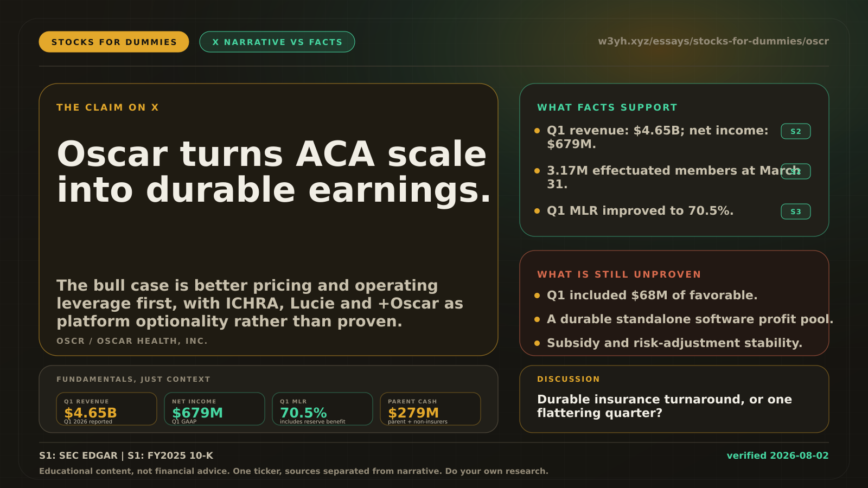Click the Stocks for Dummies yellow badge
Screen dimensions: 868x488
coord(114,42)
